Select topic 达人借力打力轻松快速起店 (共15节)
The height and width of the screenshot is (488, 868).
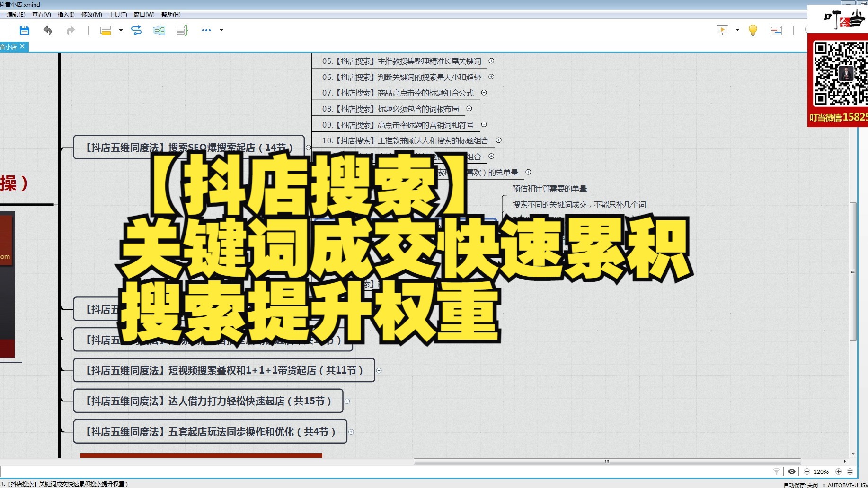tap(208, 401)
